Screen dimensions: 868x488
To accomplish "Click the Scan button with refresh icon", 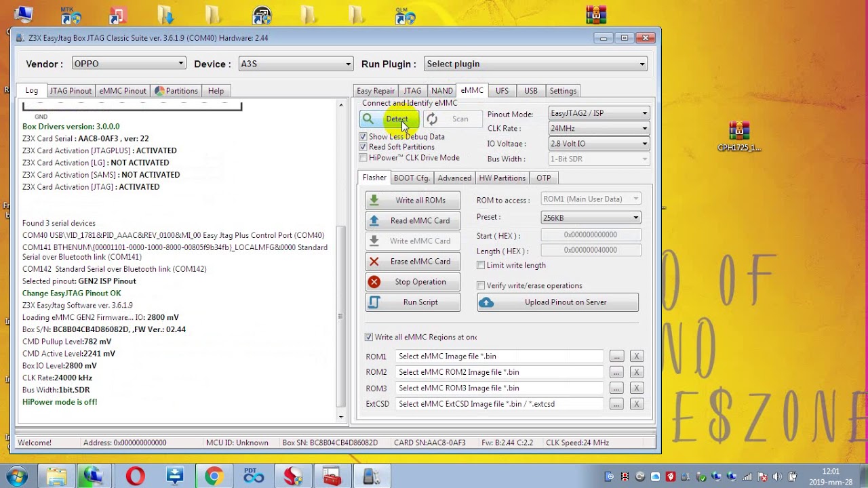I will point(453,119).
